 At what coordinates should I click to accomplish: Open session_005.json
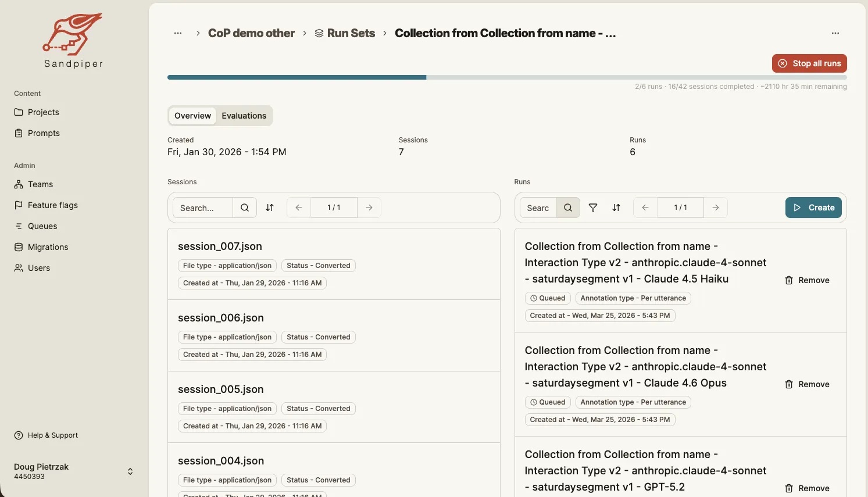221,389
